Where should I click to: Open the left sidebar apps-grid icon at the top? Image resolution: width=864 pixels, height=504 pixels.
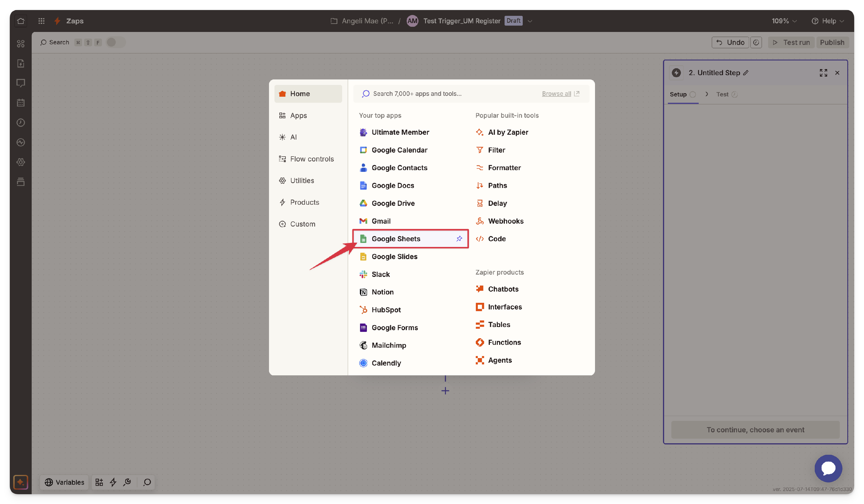20,43
